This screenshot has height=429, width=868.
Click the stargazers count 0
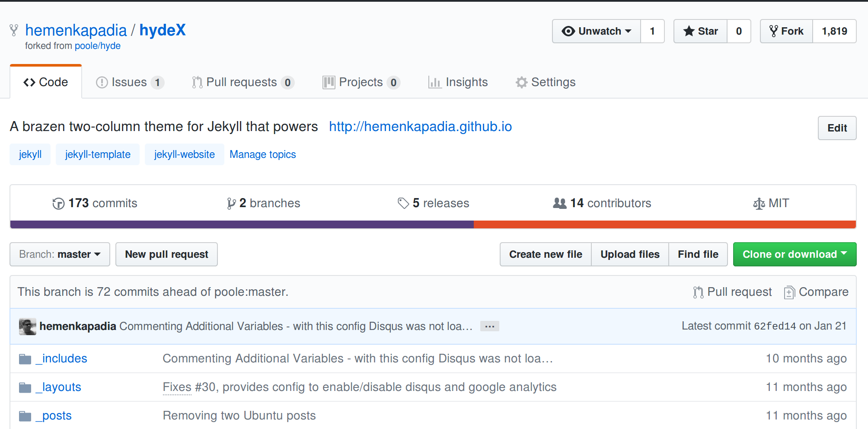click(739, 31)
